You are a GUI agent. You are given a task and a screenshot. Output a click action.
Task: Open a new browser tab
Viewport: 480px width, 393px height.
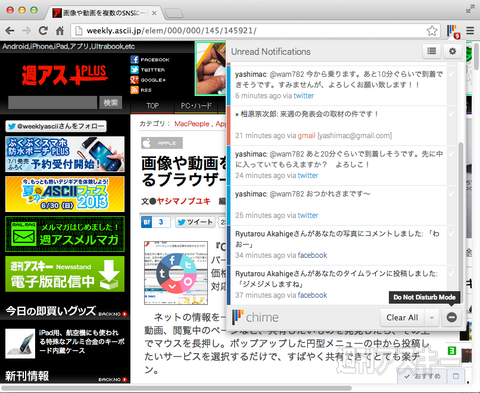pyautogui.click(x=174, y=13)
